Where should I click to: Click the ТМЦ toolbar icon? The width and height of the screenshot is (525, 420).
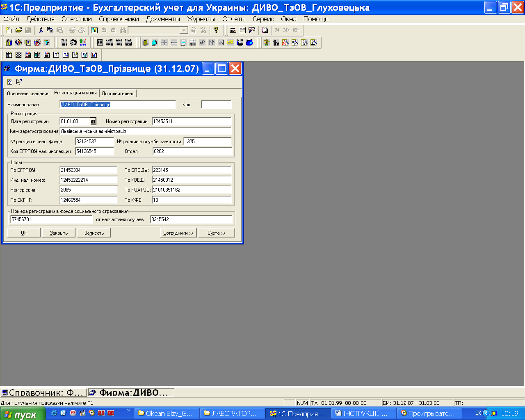click(64, 42)
